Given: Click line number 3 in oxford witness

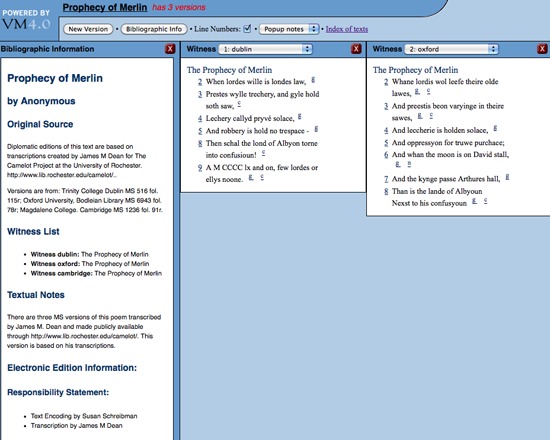Looking at the screenshot, I should pyautogui.click(x=386, y=106).
